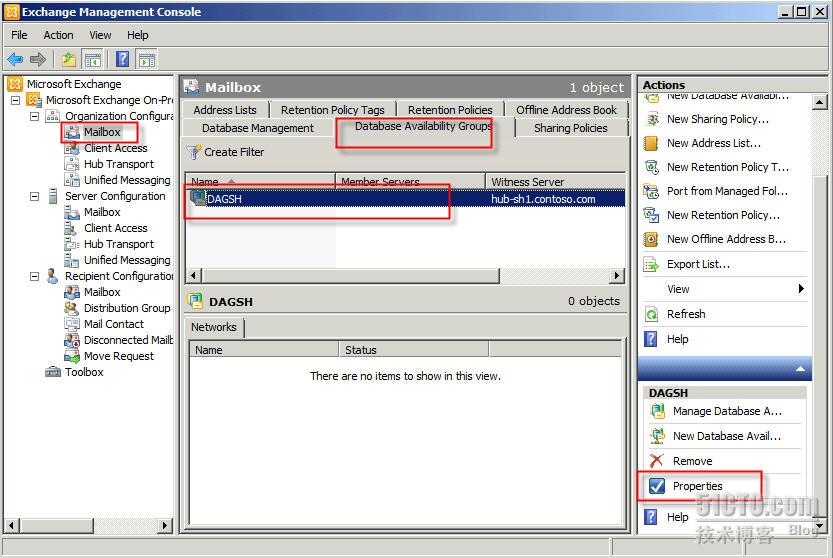Collapse the Actions section chevron
Viewport: 833px width, 558px height.
[x=800, y=369]
